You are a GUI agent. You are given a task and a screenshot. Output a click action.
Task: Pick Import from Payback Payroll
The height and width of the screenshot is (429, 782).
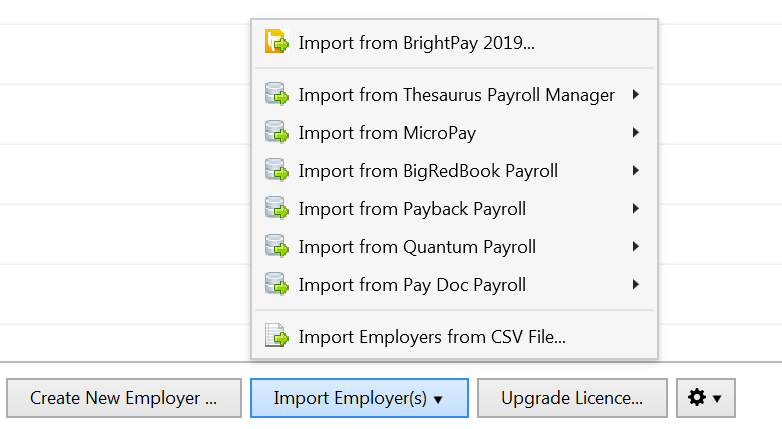coord(454,209)
